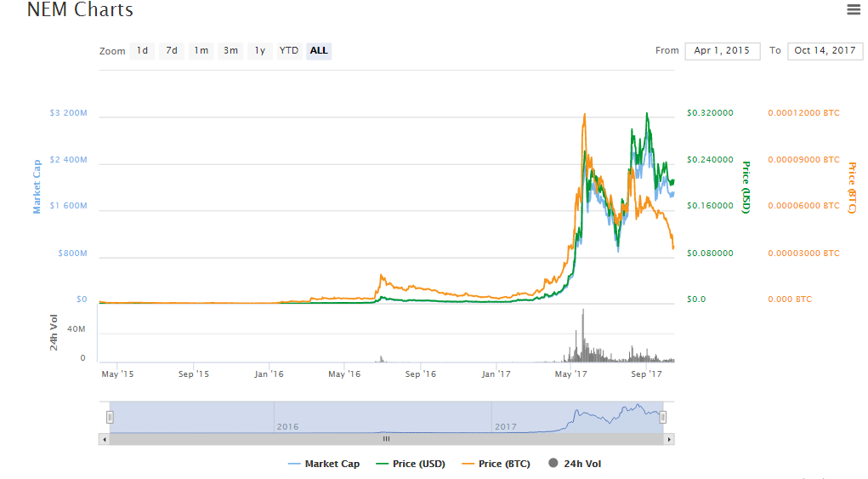Click the 0.00006000 BTC axis label

click(x=803, y=205)
